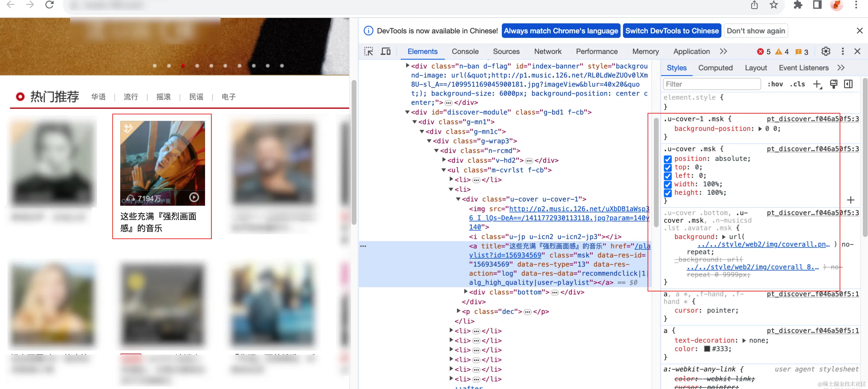Toggle the computed styles sidebar icon
Image resolution: width=868 pixels, height=389 pixels.
(848, 84)
